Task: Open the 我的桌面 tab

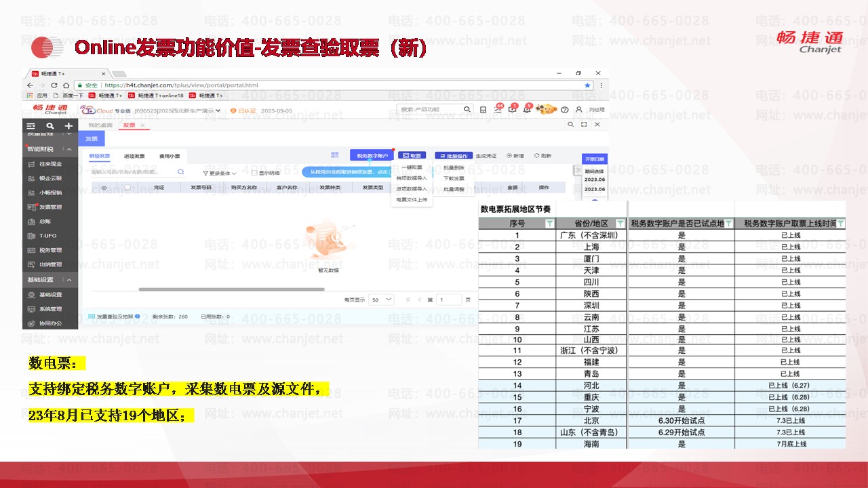Action: (x=100, y=125)
